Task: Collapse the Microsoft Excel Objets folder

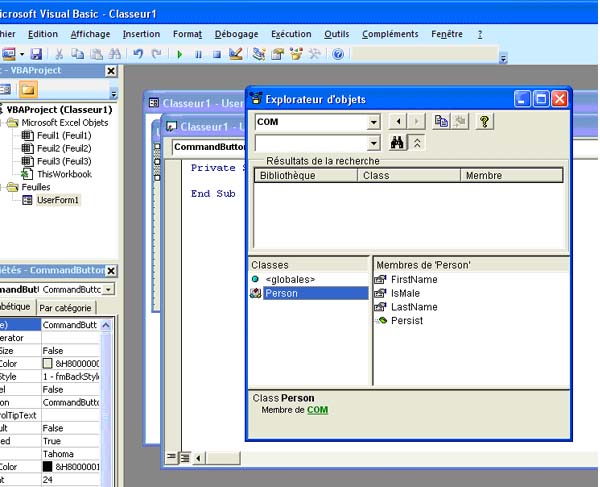Action: click(2, 123)
